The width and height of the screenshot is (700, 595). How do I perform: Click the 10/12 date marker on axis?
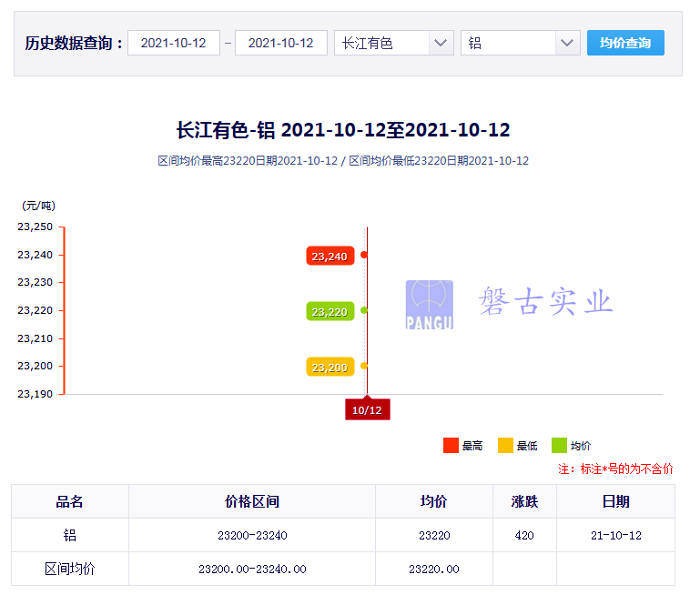tap(368, 409)
